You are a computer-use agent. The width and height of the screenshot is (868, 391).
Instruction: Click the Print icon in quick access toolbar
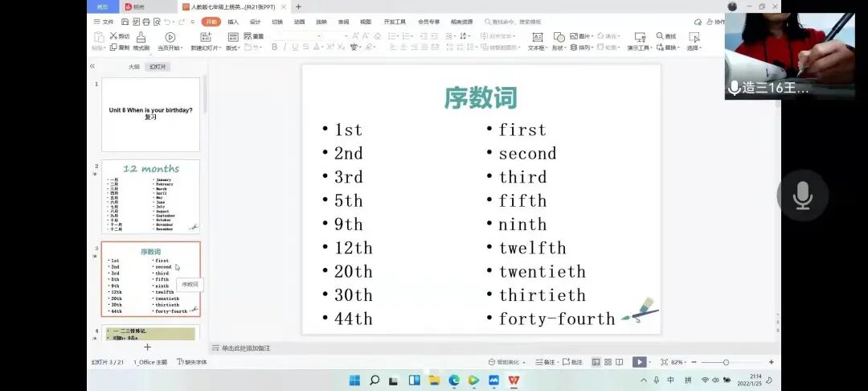point(146,22)
